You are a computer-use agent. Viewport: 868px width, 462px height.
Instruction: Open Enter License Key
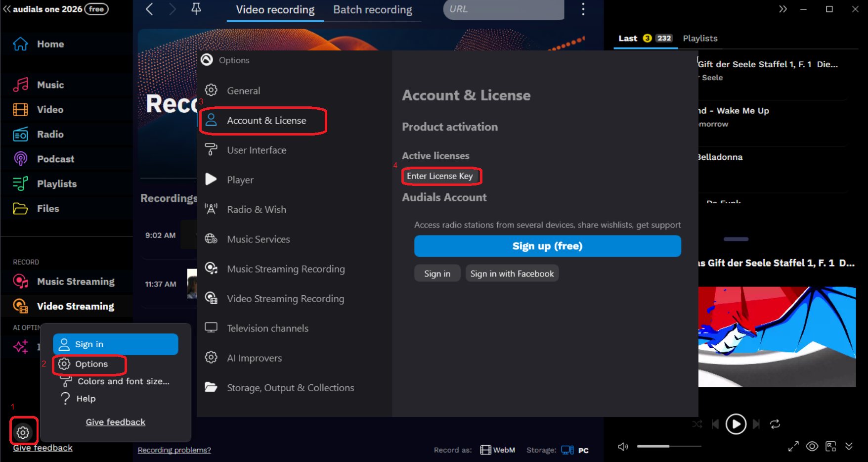[x=441, y=176]
